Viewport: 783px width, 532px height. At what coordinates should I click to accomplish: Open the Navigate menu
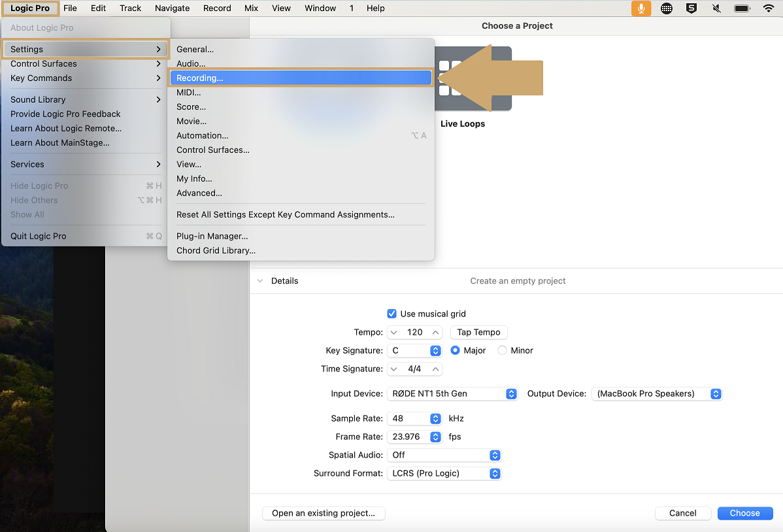point(173,8)
